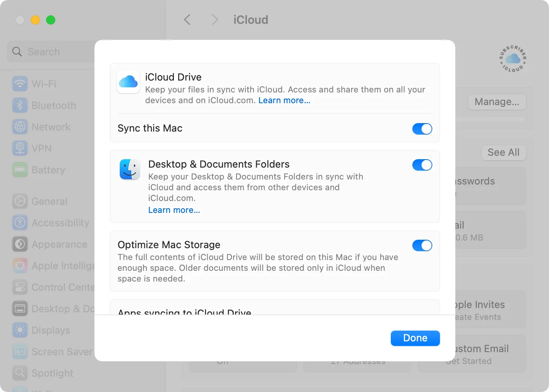Select VPN from the sidebar
Viewport: 549px width, 392px height.
click(x=20, y=148)
